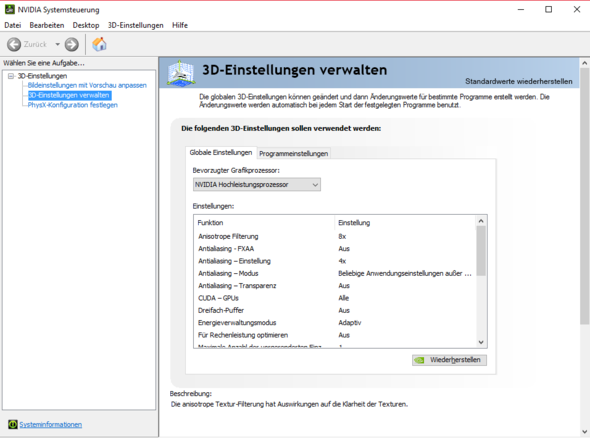
Task: Click Standardwerte wiederherstellen link
Action: 519,81
